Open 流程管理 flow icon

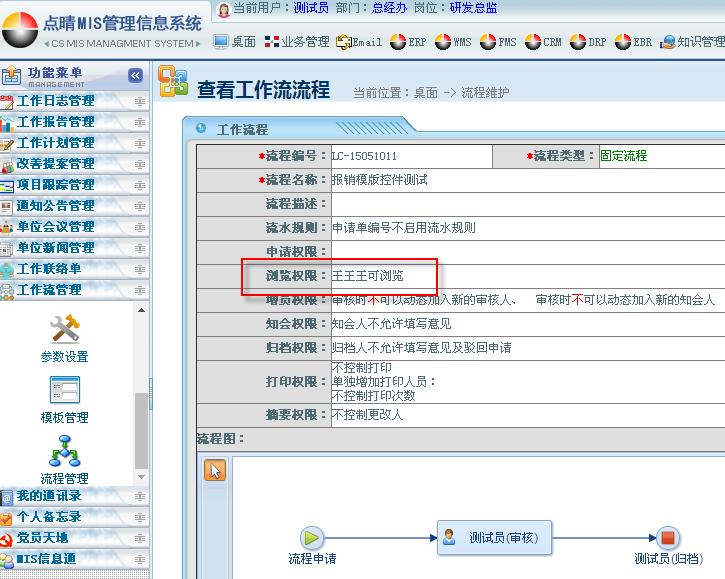point(64,451)
